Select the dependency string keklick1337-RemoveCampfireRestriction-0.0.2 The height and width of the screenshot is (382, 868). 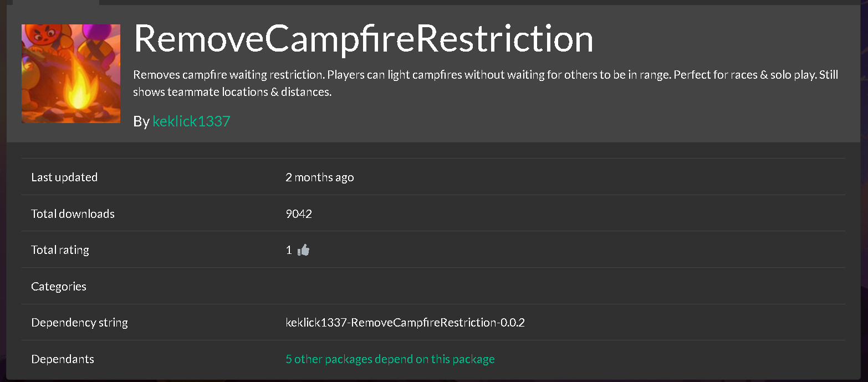405,323
